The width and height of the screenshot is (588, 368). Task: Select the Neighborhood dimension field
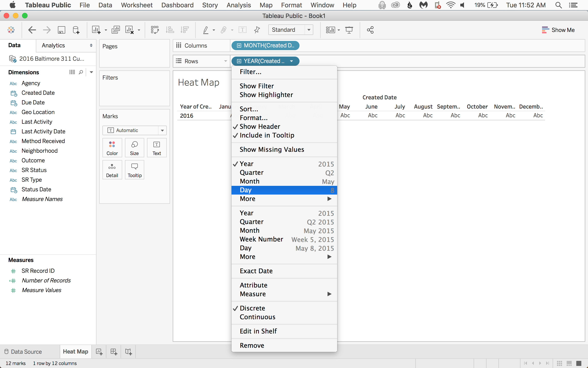pos(39,151)
